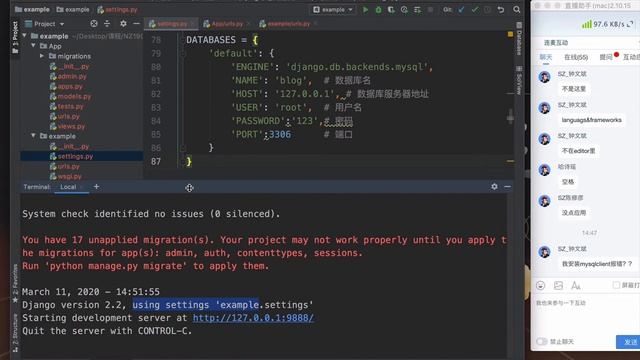Screen dimensions: 640x360
Task: Run the example configuration
Action: [x=365, y=9]
